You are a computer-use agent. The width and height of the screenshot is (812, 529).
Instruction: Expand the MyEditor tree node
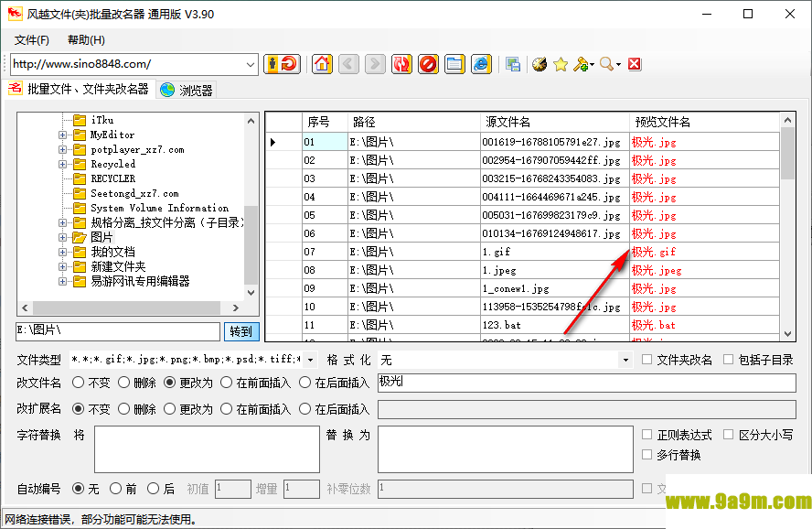(x=63, y=135)
